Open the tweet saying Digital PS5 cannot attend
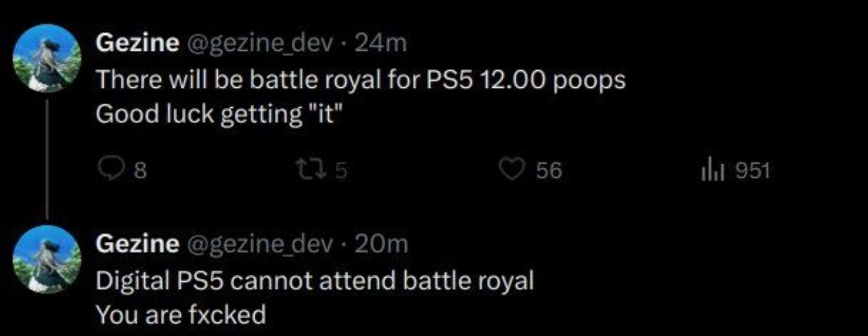Screen dimensions: 868x336 [315, 280]
